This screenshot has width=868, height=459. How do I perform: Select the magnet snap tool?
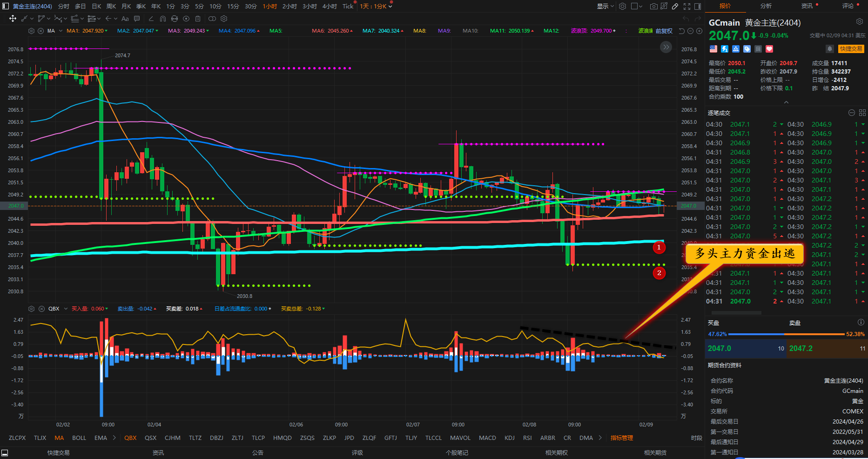162,19
